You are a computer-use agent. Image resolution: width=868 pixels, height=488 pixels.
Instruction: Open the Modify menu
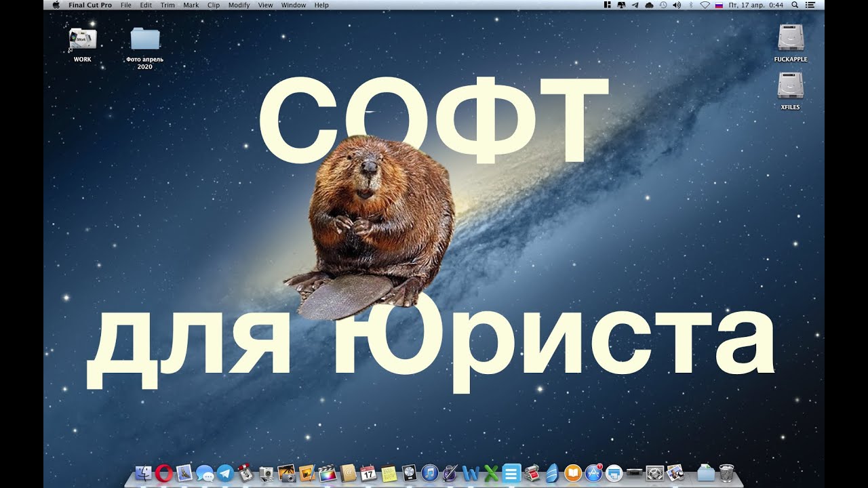coord(239,5)
